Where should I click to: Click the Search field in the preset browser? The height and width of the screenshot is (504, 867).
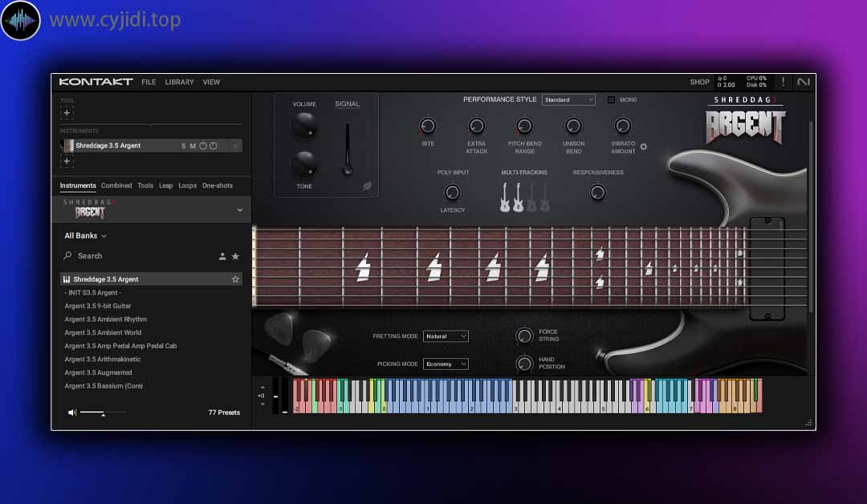click(138, 256)
